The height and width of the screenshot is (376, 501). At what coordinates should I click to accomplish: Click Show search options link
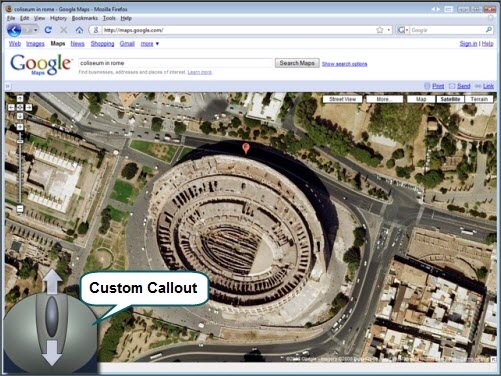point(344,64)
